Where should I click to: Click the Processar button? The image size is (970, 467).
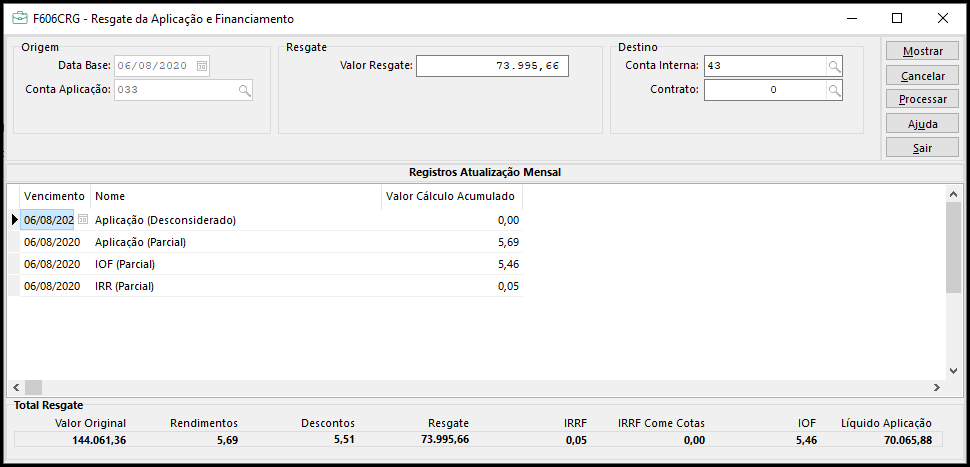point(922,99)
